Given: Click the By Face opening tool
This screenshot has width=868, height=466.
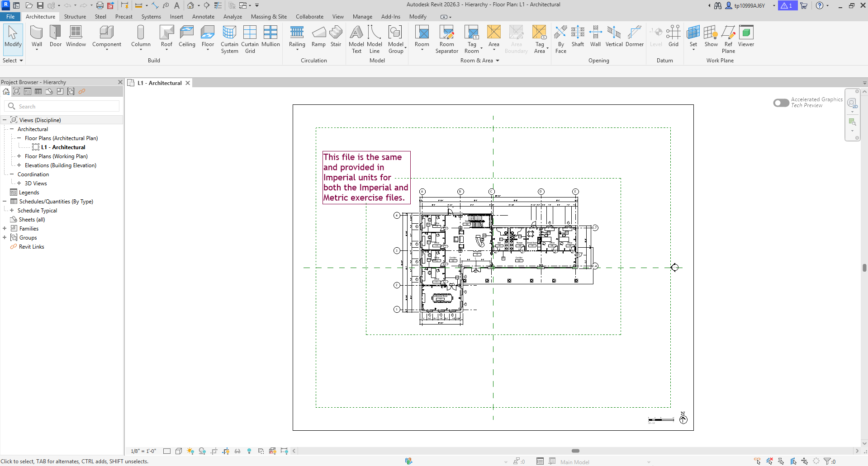Looking at the screenshot, I should click(x=561, y=39).
